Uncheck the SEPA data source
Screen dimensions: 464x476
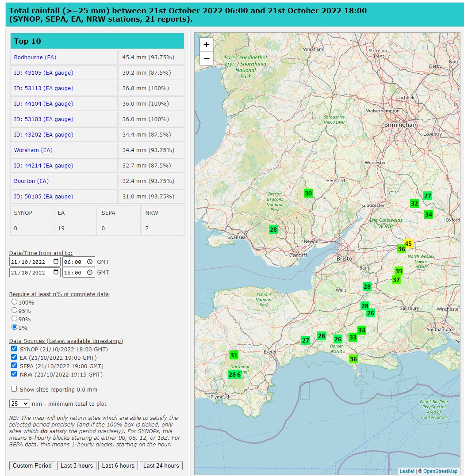(x=14, y=365)
